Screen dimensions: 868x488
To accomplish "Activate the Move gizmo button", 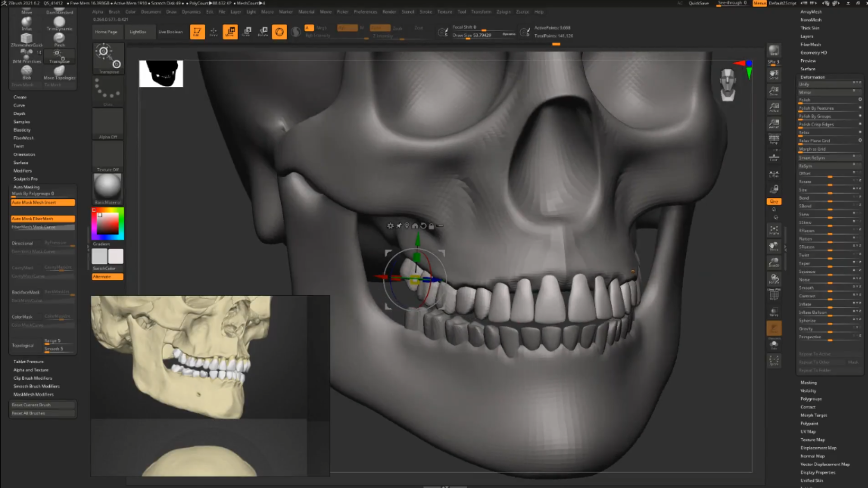I will click(230, 32).
